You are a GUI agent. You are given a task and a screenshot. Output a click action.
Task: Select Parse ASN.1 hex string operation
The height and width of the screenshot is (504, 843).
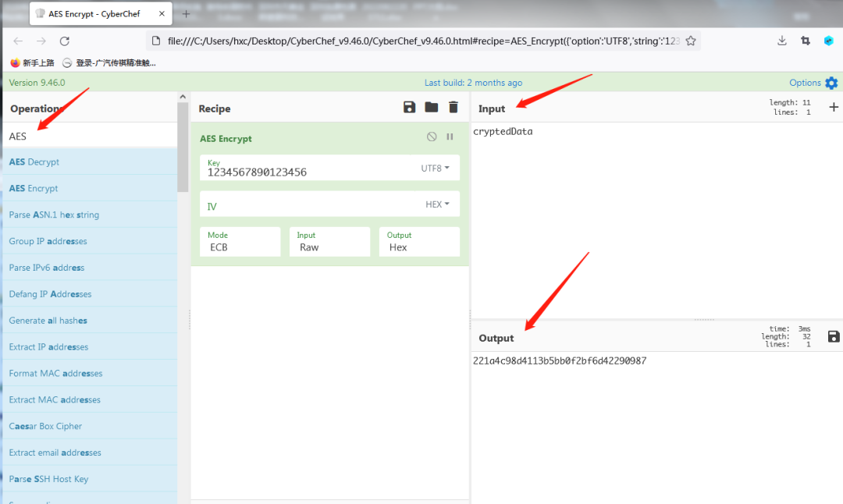[x=90, y=215]
